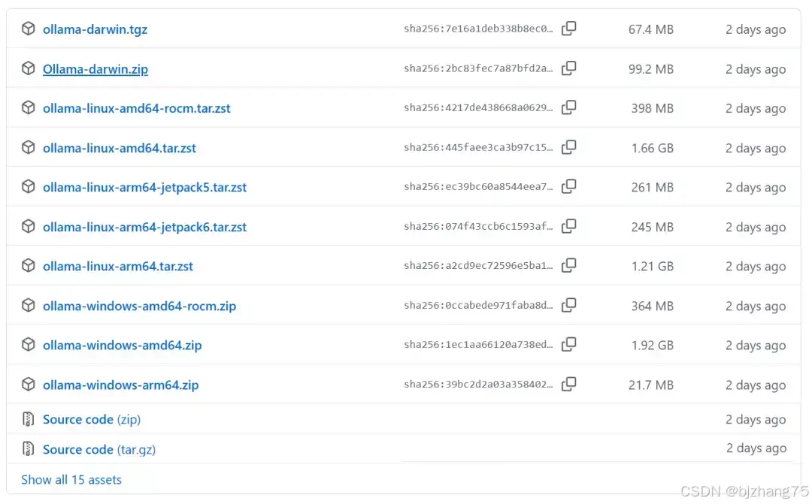Click package icon beside ollama-darwin.tgz
Image resolution: width=812 pixels, height=504 pixels.
(29, 29)
